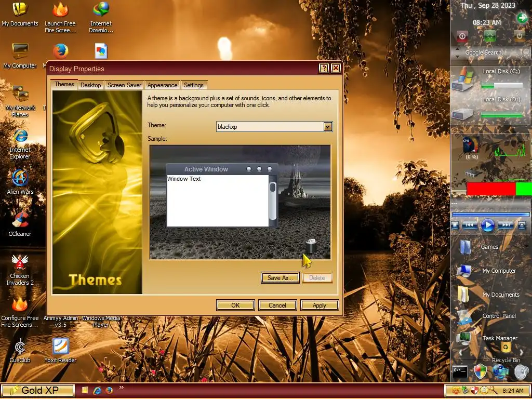
Task: Open command prompt icon in sidebar
Action: point(460,372)
